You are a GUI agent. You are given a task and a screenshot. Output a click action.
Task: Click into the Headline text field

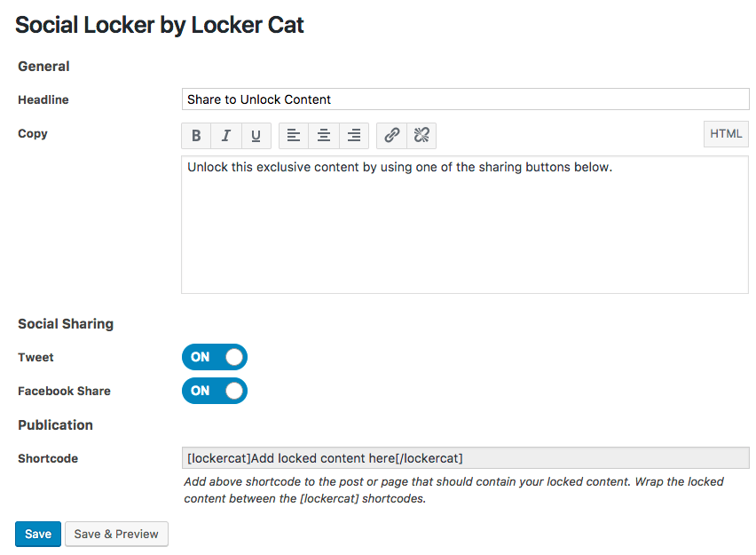[465, 99]
